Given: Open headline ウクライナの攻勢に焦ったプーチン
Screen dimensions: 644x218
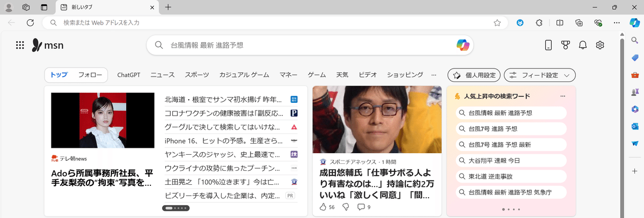Looking at the screenshot, I should pyautogui.click(x=223, y=168).
